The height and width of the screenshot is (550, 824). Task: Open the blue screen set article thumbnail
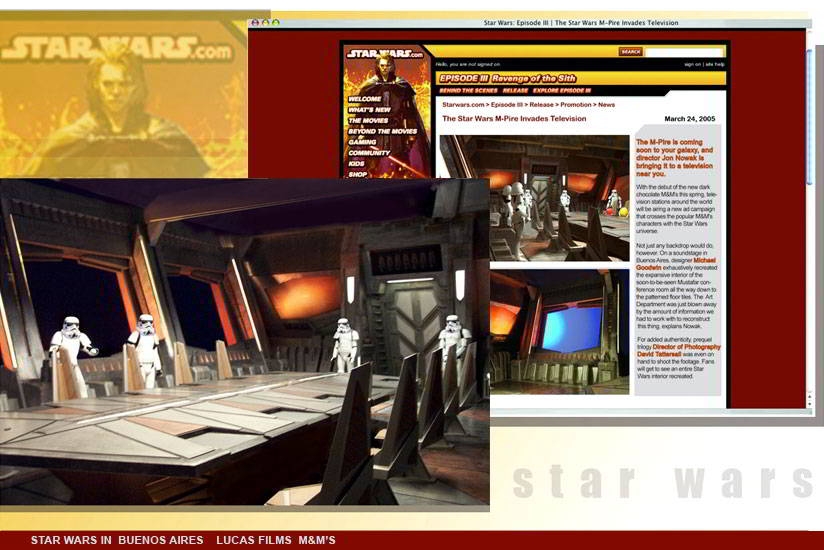coord(559,331)
